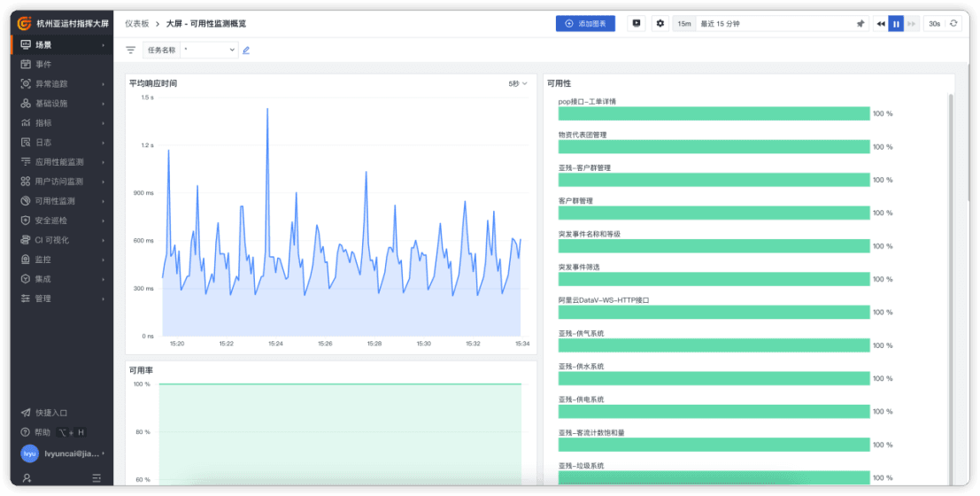Click the 可用性监测 sidebar icon
Screen dimensions: 980x496
tap(26, 201)
